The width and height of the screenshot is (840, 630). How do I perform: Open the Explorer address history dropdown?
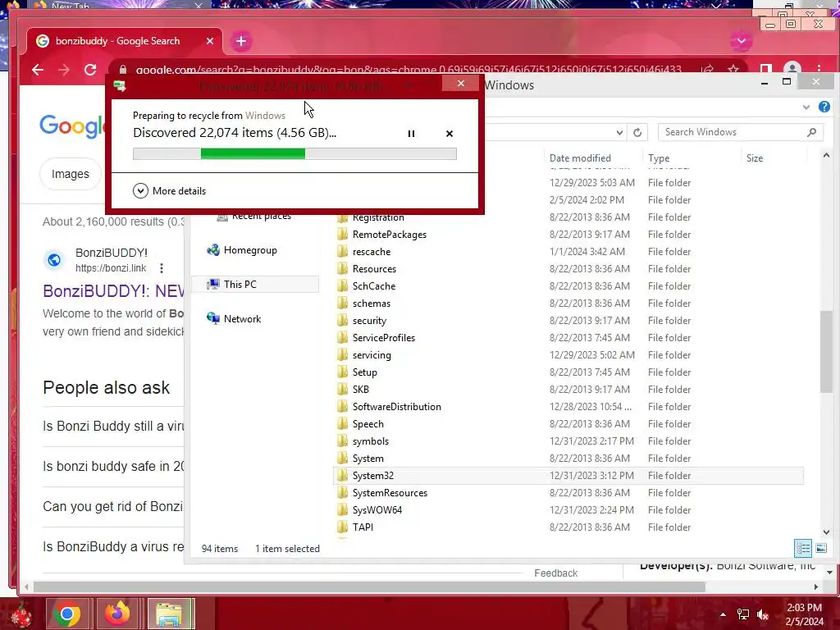pyautogui.click(x=619, y=132)
